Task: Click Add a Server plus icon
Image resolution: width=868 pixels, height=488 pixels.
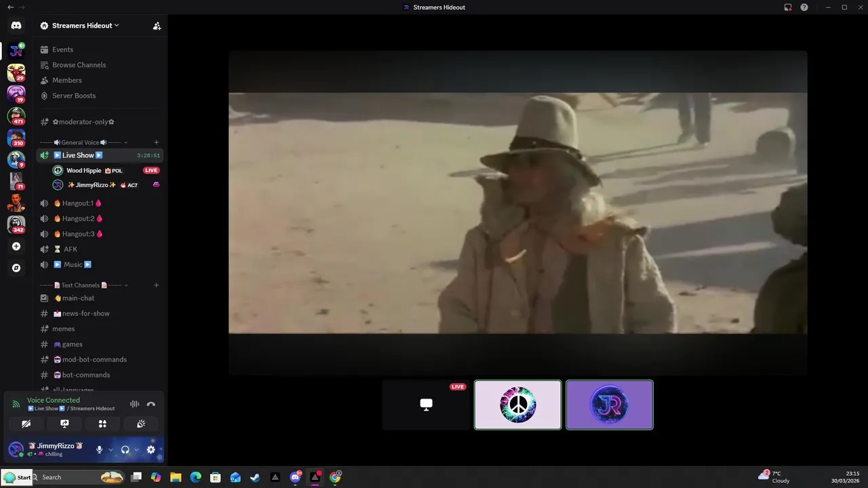Action: (16, 247)
